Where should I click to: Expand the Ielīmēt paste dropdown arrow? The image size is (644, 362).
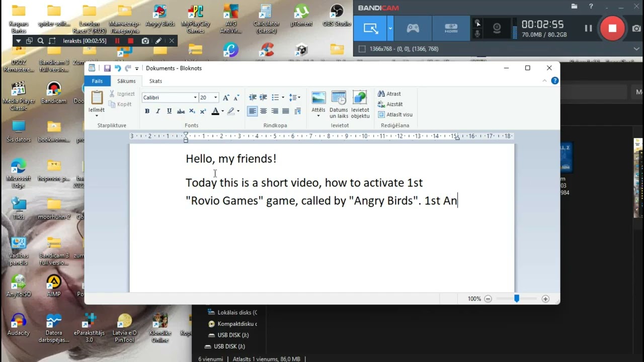click(x=97, y=116)
